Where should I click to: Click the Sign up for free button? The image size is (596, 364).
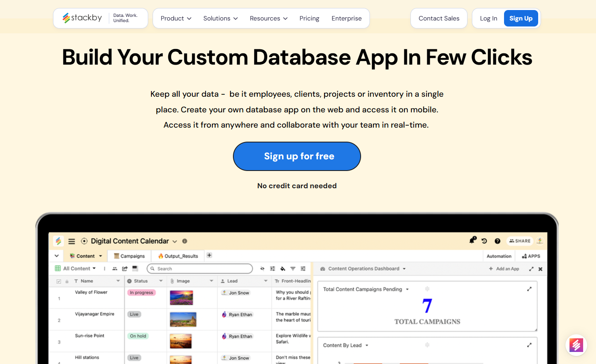pos(297,156)
